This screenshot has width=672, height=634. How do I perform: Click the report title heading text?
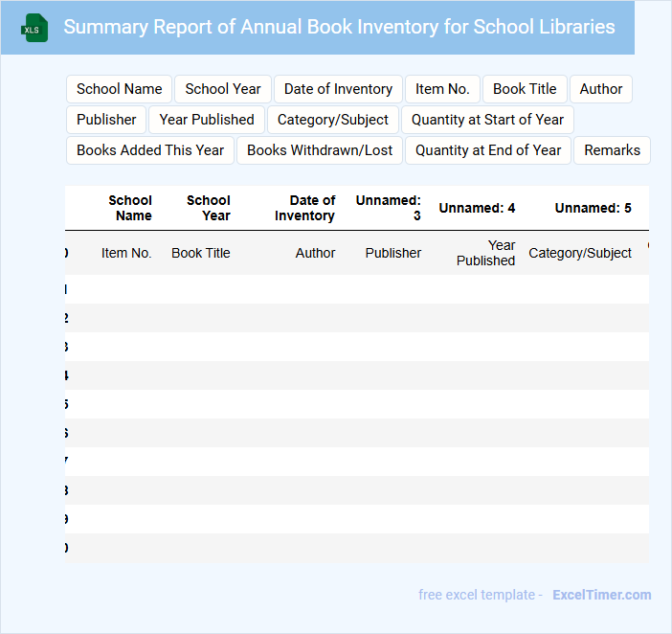tap(339, 27)
